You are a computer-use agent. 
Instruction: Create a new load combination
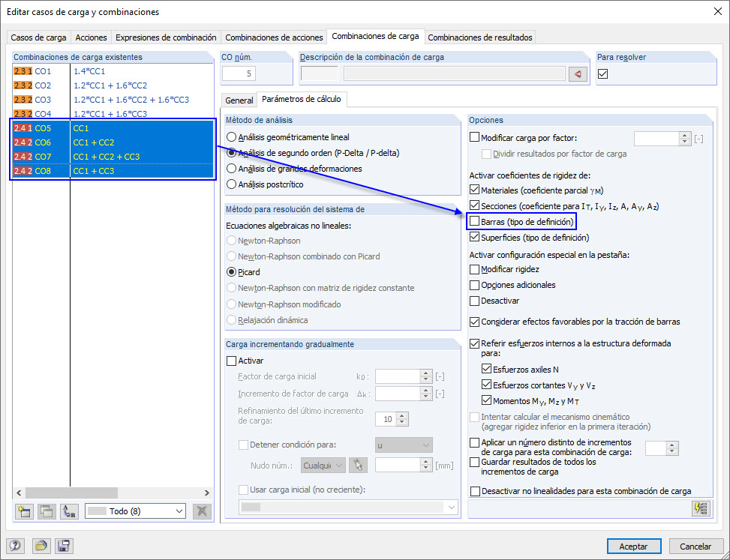tap(23, 511)
